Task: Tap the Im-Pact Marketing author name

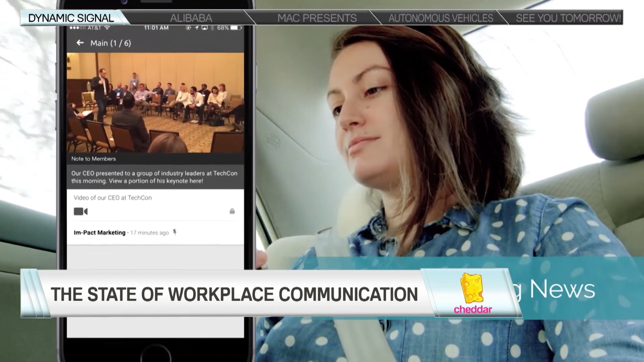Action: click(x=100, y=233)
